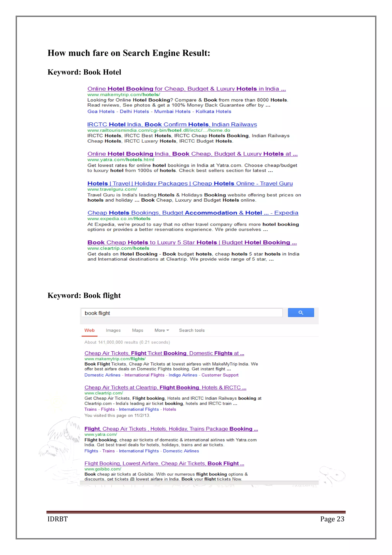Open Flights sitelink under Cleartrip result
392x555 pixels.
108,410
